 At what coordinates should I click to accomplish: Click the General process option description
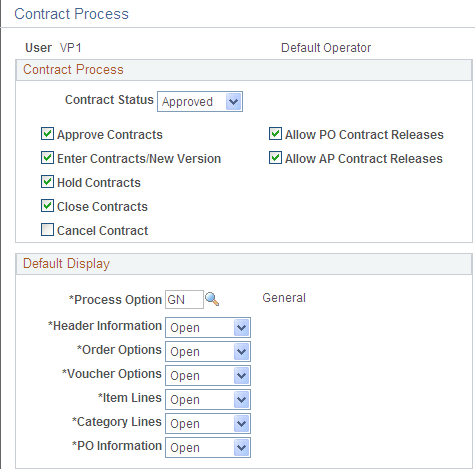pyautogui.click(x=284, y=298)
